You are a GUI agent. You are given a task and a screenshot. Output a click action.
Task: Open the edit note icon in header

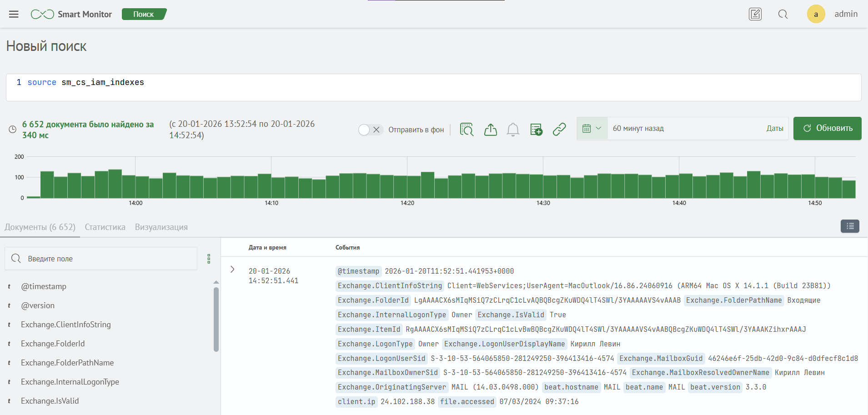(755, 14)
